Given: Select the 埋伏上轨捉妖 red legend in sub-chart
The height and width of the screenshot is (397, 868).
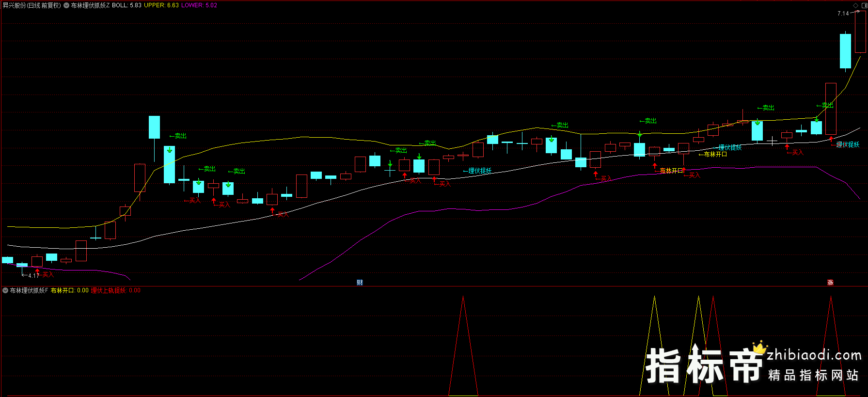Looking at the screenshot, I should click(x=109, y=290).
